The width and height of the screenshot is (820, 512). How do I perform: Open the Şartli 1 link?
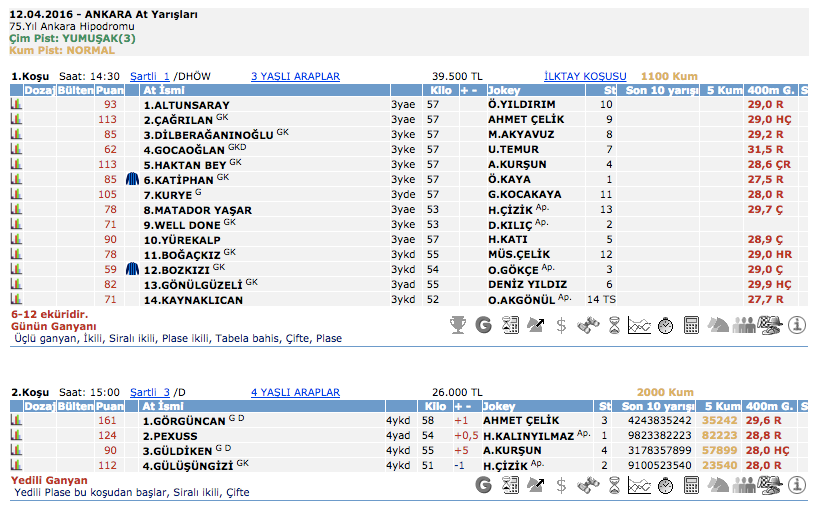tap(150, 76)
